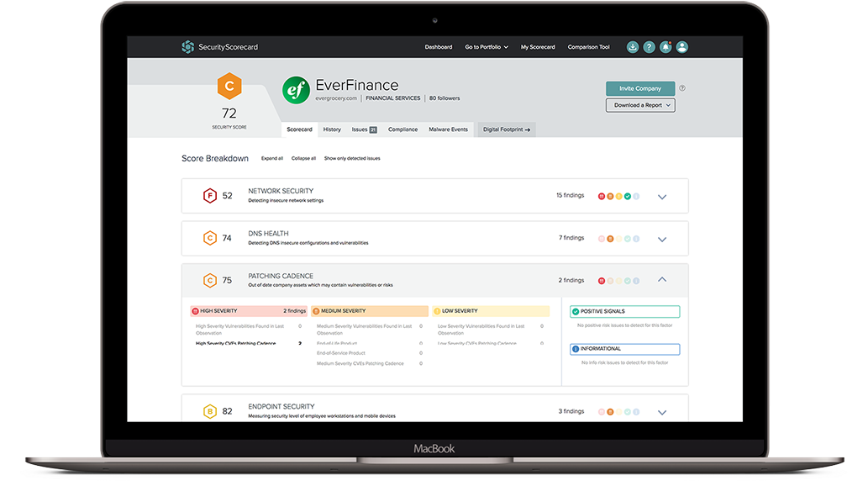Click the Score Breakdown heading

215,158
